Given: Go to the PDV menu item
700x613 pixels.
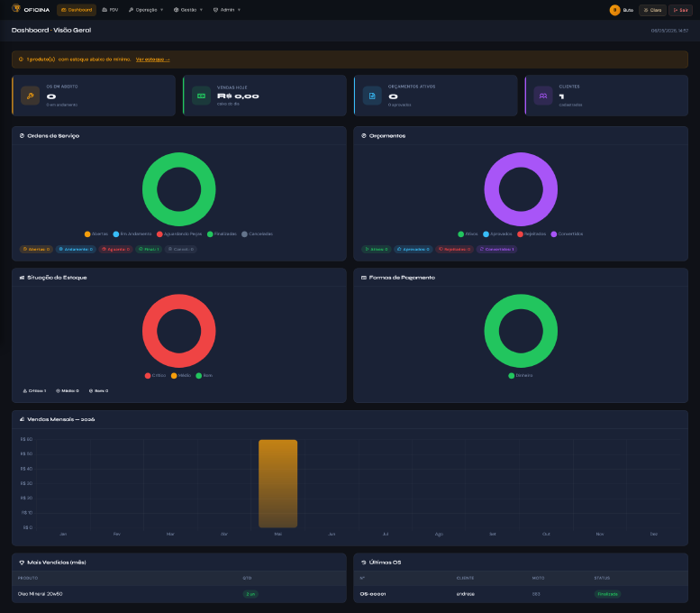Looking at the screenshot, I should [x=110, y=10].
